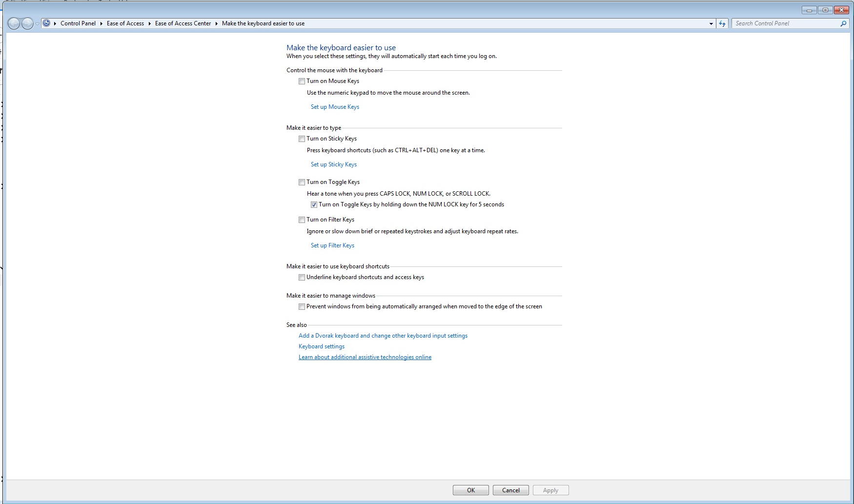Click the Refresh button beside address bar
This screenshot has height=504, width=854.
(722, 23)
